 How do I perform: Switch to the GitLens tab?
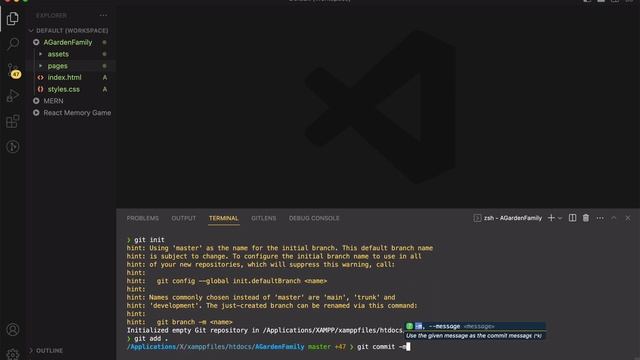click(264, 218)
